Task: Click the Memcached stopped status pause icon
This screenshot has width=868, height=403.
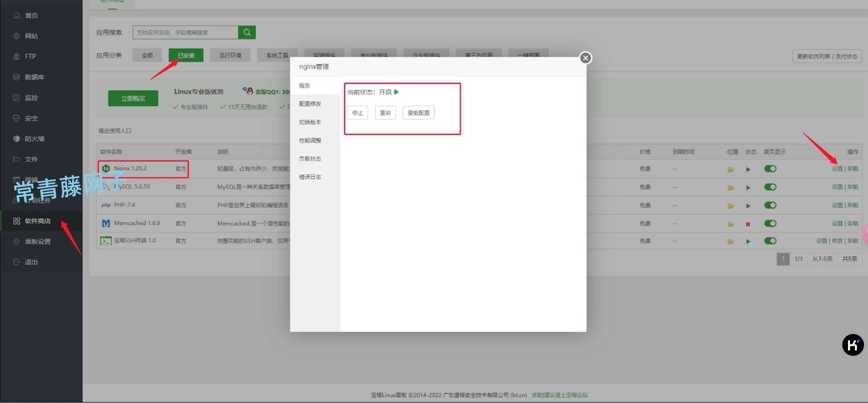Action: (x=748, y=224)
